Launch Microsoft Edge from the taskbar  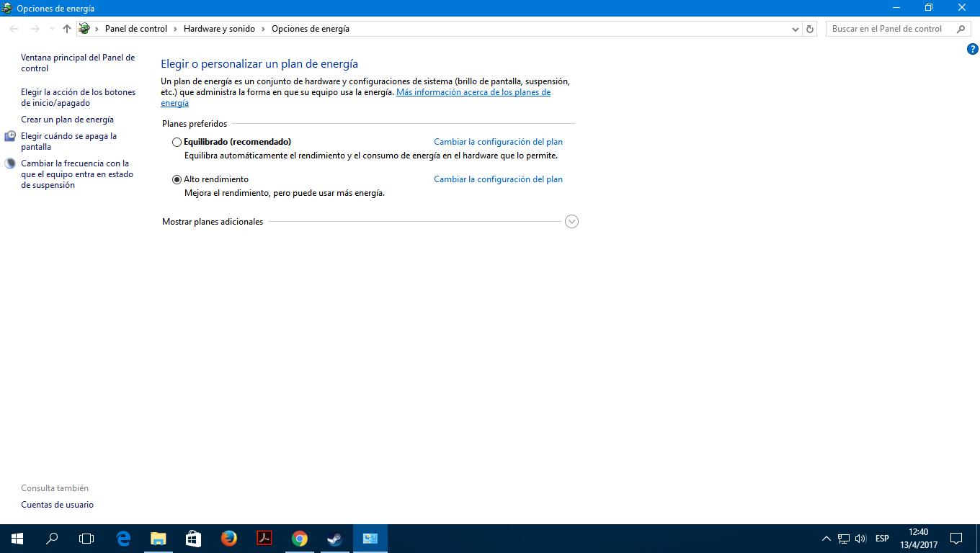tap(123, 539)
